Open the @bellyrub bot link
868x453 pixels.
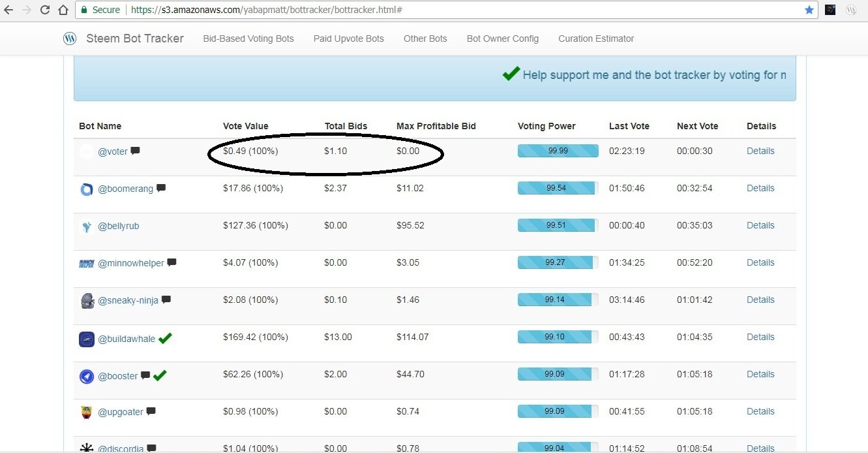point(118,226)
